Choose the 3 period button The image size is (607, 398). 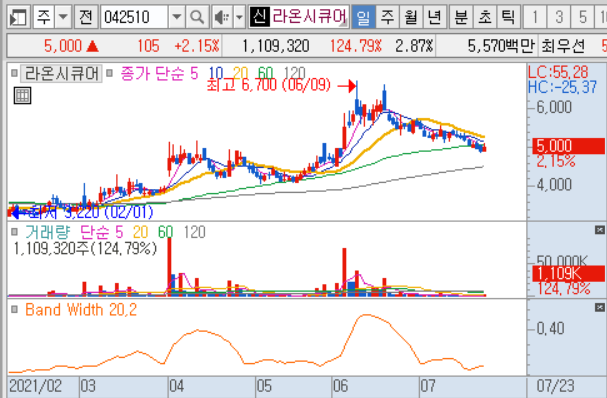pyautogui.click(x=559, y=17)
